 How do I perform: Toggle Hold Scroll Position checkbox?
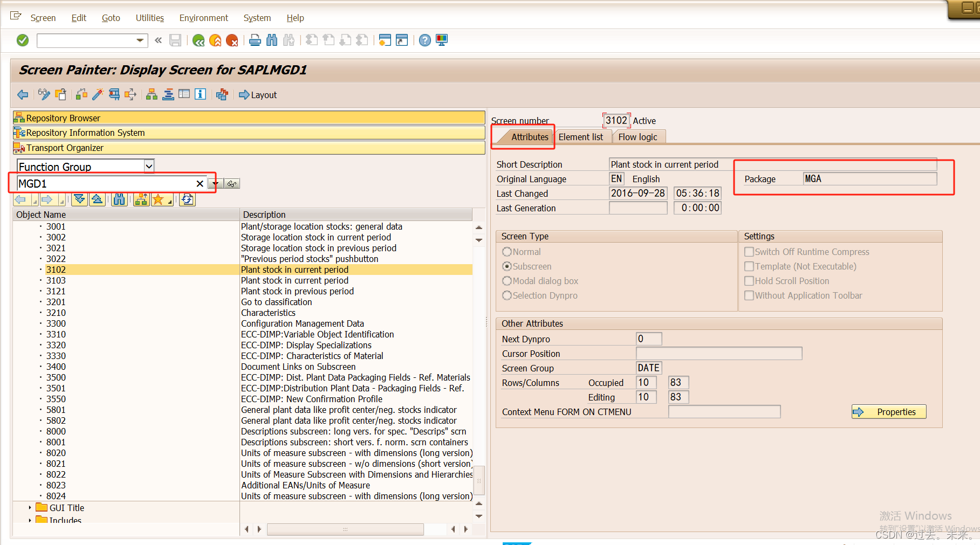pos(749,281)
